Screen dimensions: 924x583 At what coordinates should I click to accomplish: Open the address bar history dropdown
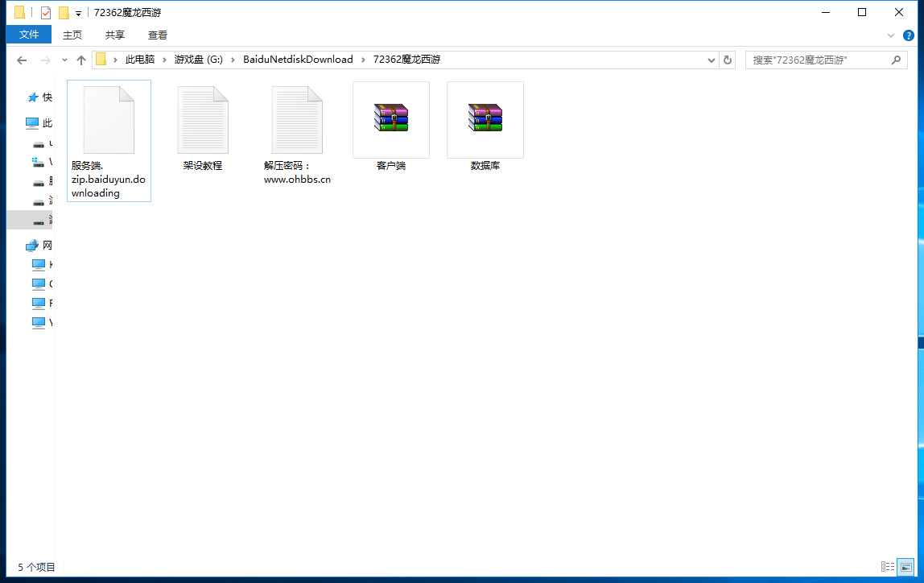coord(712,60)
